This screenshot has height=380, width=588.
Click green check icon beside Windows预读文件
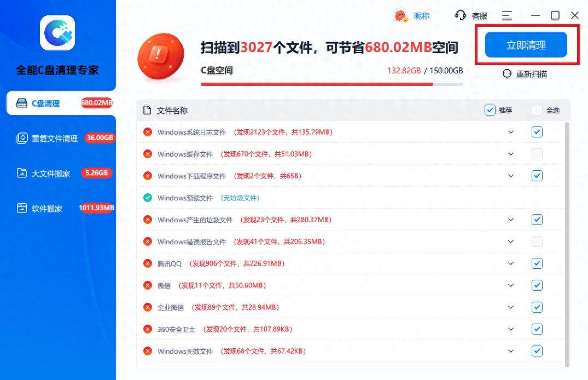[148, 198]
